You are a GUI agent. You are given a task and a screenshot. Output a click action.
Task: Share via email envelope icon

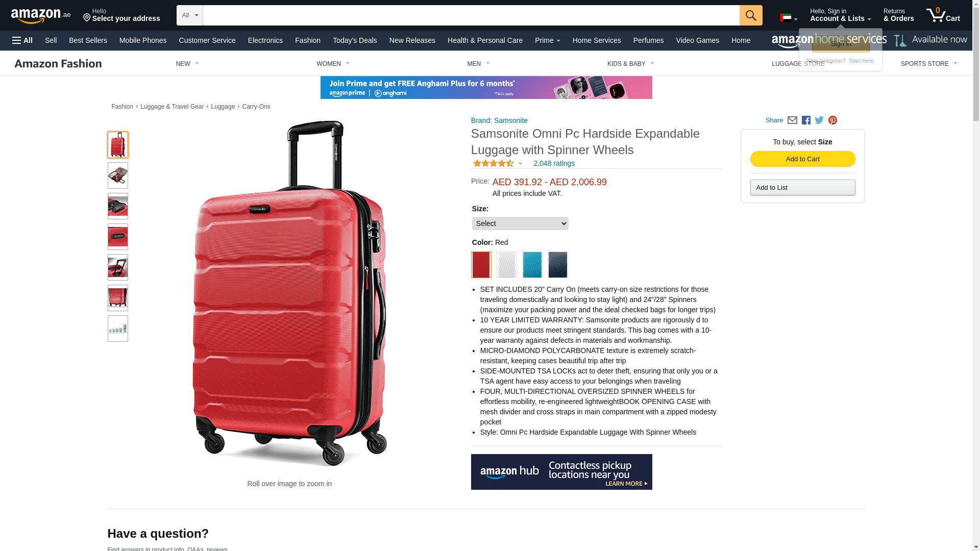pos(792,120)
